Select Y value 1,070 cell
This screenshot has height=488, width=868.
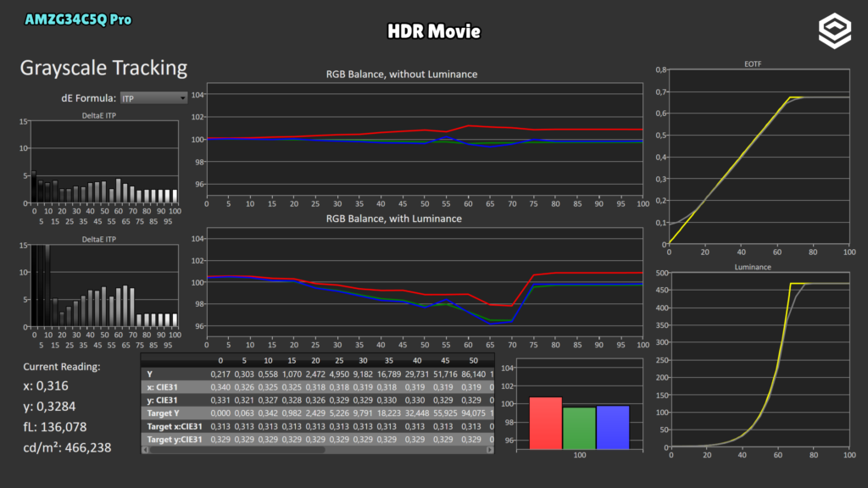pos(292,374)
